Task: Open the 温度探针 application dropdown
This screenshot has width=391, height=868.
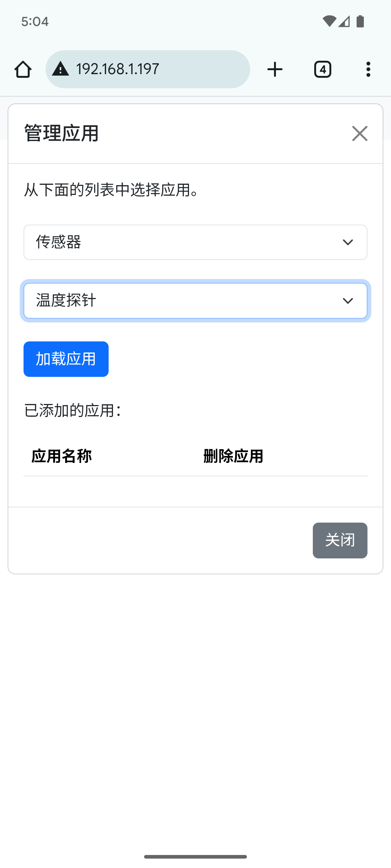Action: tap(195, 301)
